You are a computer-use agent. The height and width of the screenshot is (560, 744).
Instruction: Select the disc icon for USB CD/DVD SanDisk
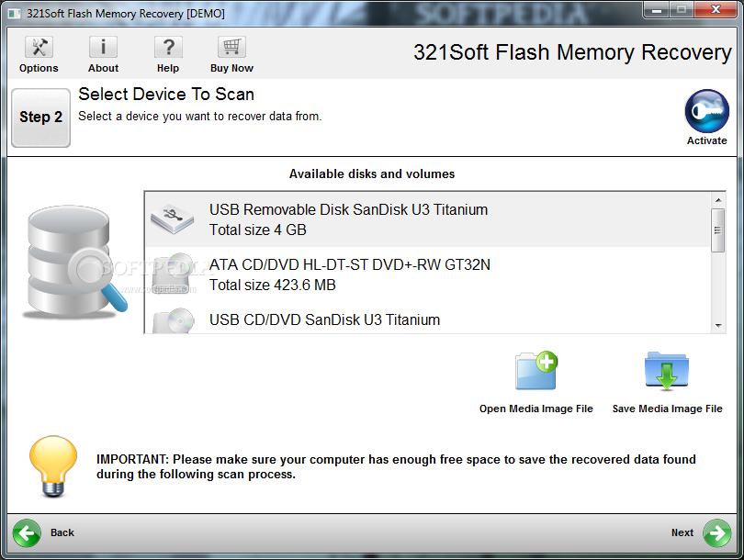point(175,320)
